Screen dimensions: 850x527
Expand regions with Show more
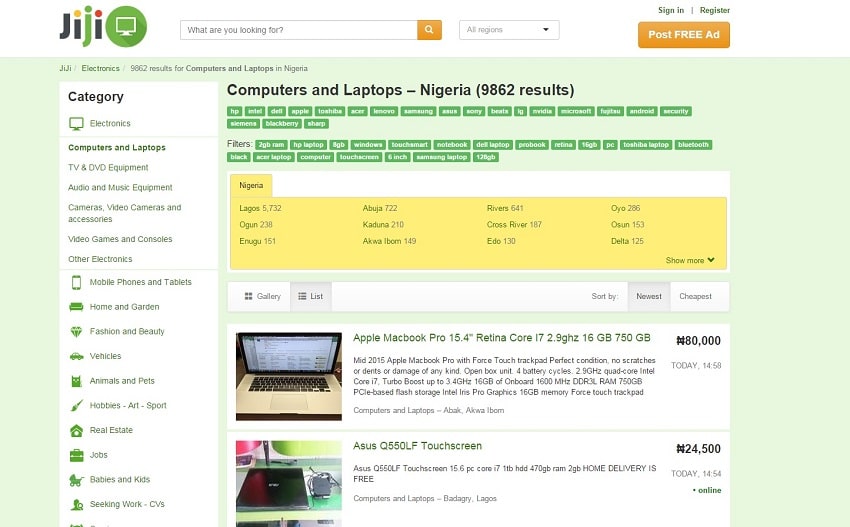[690, 260]
